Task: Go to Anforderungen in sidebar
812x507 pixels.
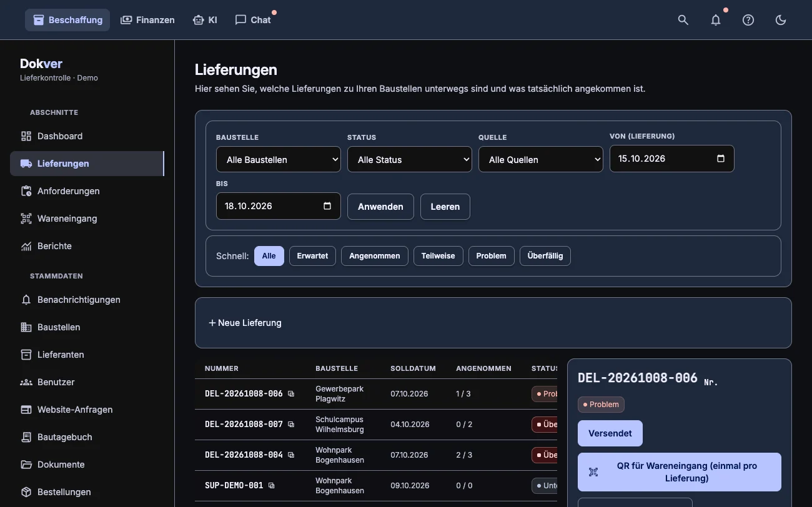Action: point(87,191)
